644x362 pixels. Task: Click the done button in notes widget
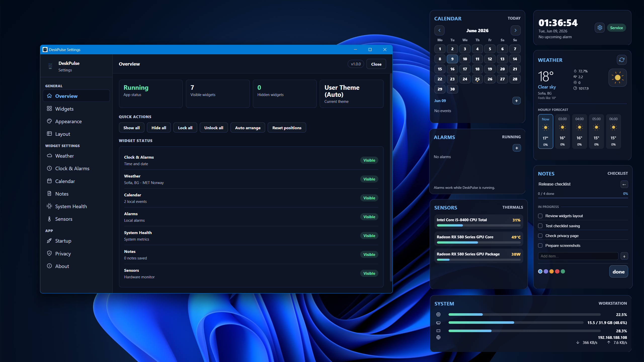tap(619, 271)
